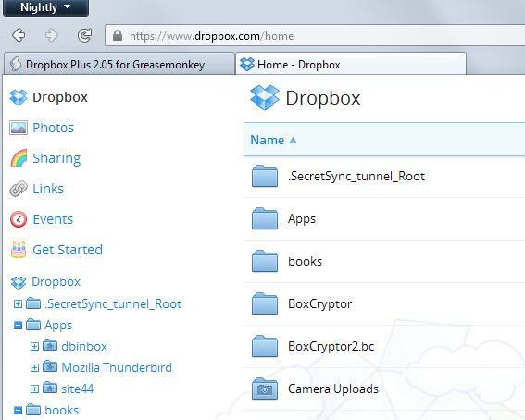Open the .SecretSync_tunnel_Root folder name in list
Image resolution: width=525 pixels, height=420 pixels.
click(x=356, y=176)
